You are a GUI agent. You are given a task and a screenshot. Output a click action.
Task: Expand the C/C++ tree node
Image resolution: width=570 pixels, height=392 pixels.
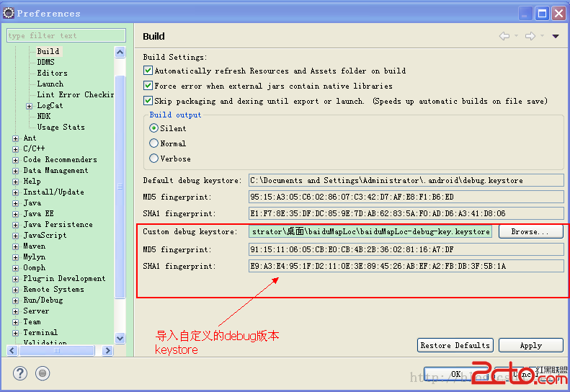click(x=15, y=149)
